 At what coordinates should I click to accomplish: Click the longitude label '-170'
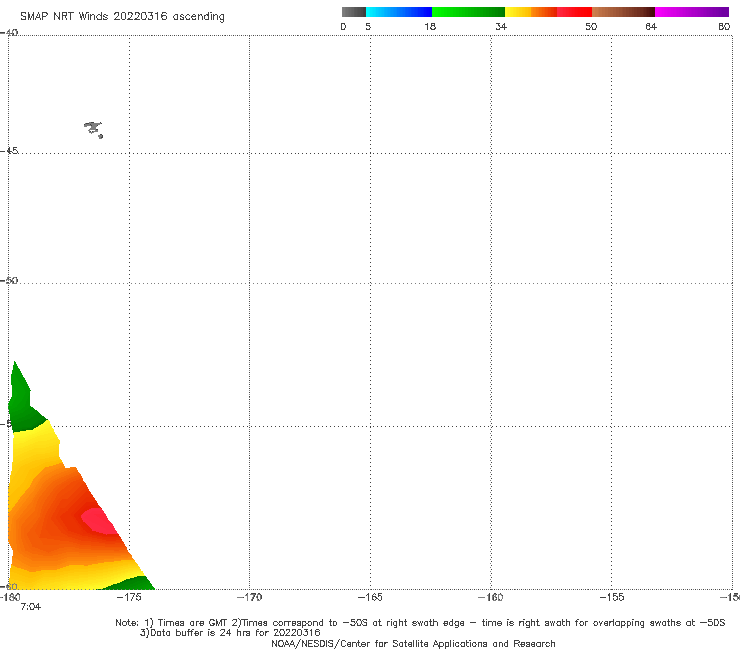(x=250, y=597)
